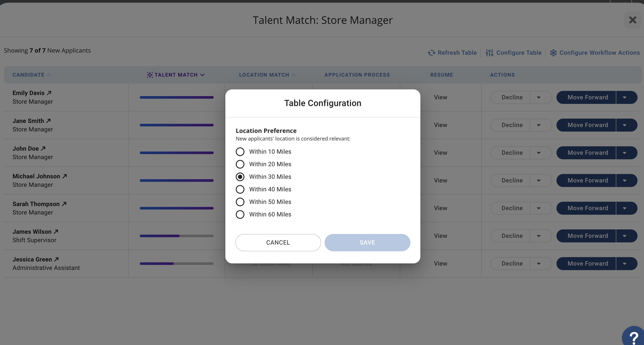
Task: Click the Resume column header
Action: click(x=441, y=75)
